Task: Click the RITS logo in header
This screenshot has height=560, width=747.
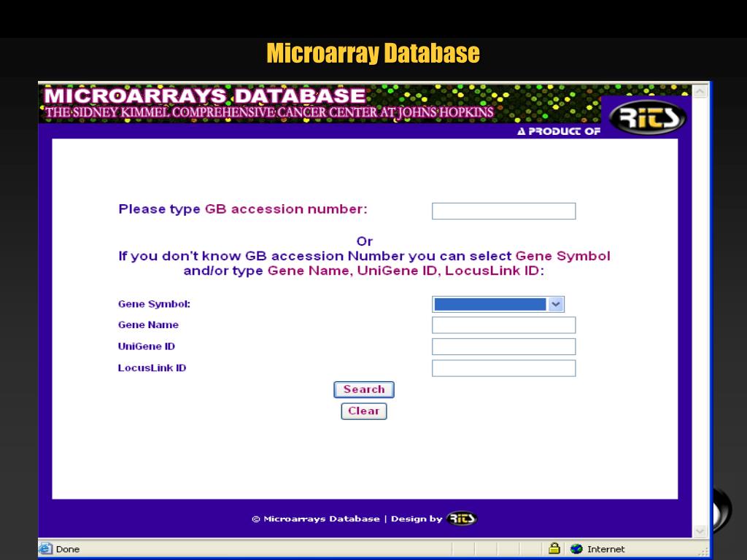Action: 648,117
